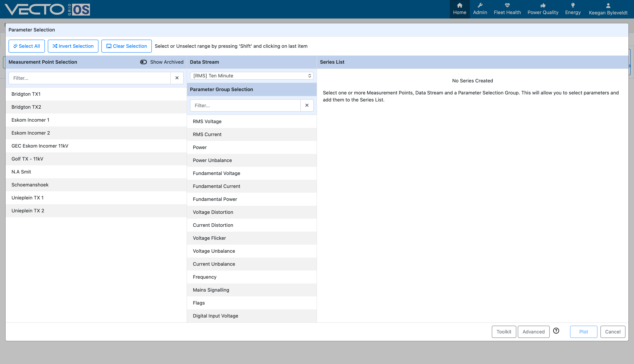Select Unieplein TX 1
Screen dimensions: 634x364
point(96,198)
